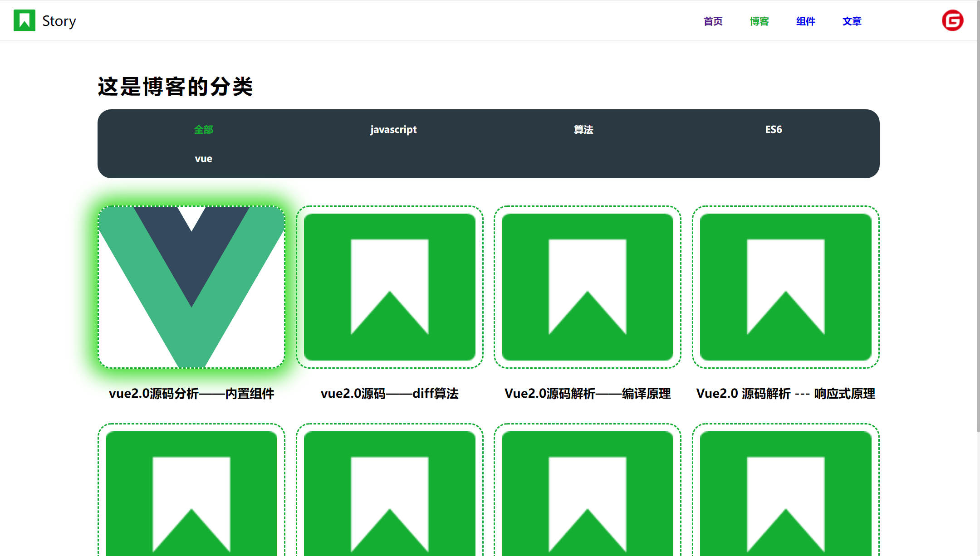This screenshot has height=556, width=980.
Task: Open the 文章 navigation section
Action: pyautogui.click(x=851, y=21)
